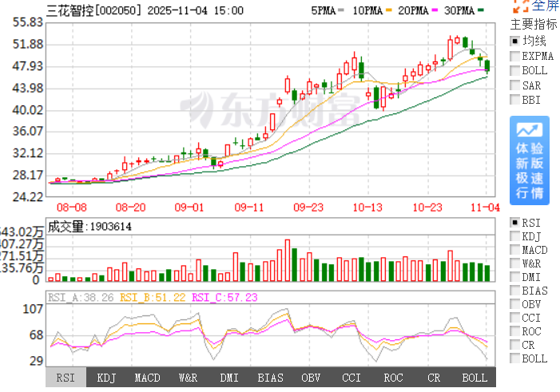560x392 pixels.
Task: Click the RSI_A:38.26 value
Action: pos(81,297)
